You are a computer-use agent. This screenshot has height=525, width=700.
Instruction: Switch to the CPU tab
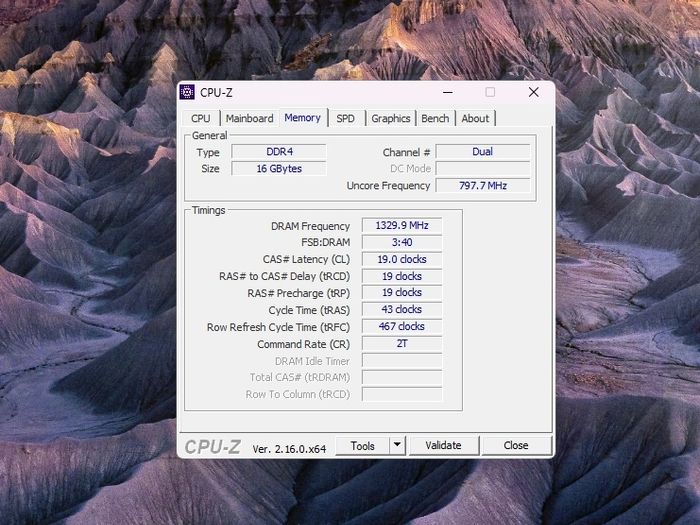click(200, 118)
